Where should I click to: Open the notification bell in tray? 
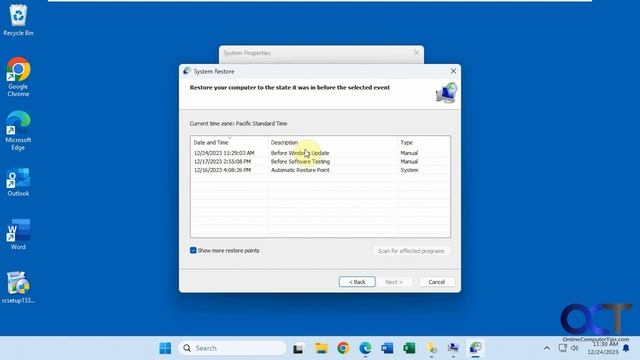626,348
